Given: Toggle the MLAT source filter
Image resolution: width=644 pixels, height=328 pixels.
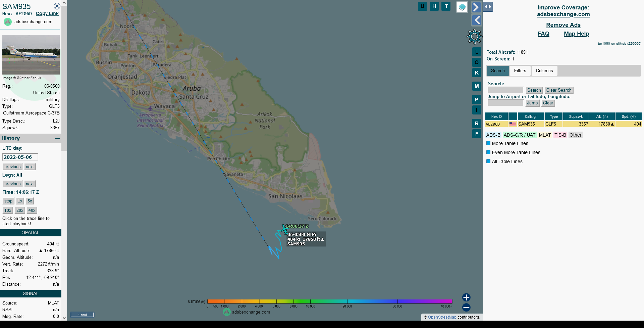Looking at the screenshot, I should pos(545,135).
